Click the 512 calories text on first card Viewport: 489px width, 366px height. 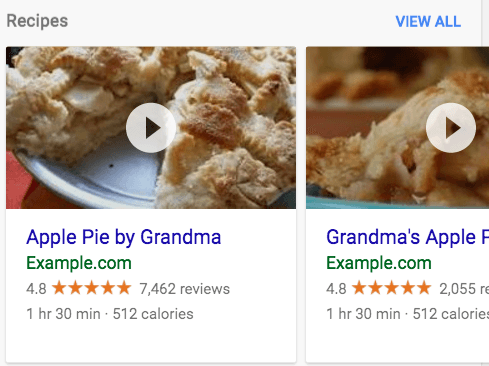click(153, 314)
